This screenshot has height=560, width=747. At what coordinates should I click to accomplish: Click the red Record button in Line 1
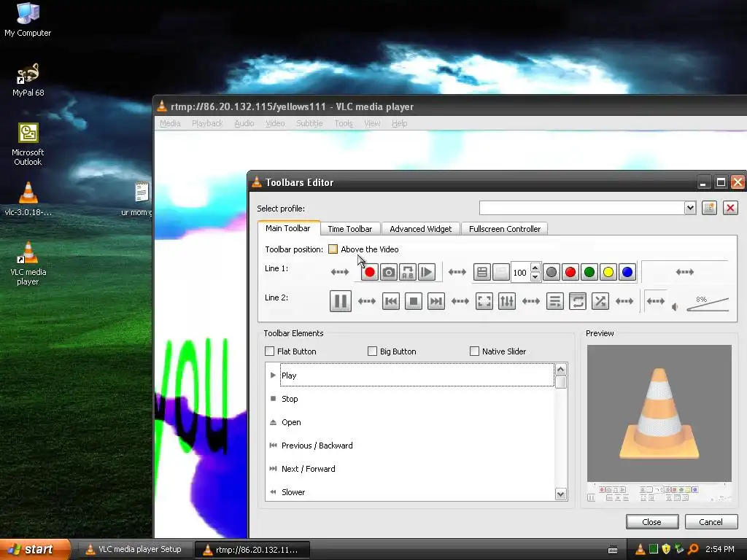point(369,272)
